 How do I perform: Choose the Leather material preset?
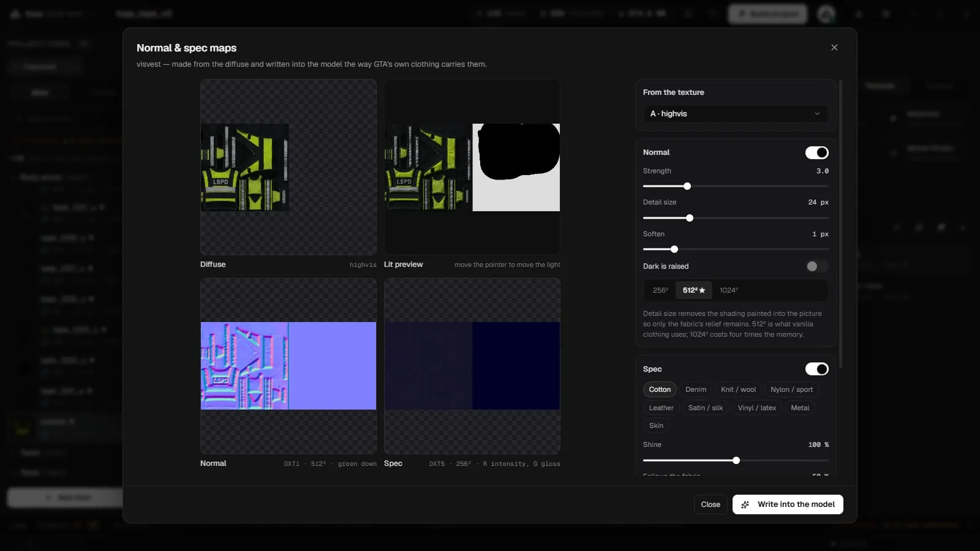[x=661, y=408]
